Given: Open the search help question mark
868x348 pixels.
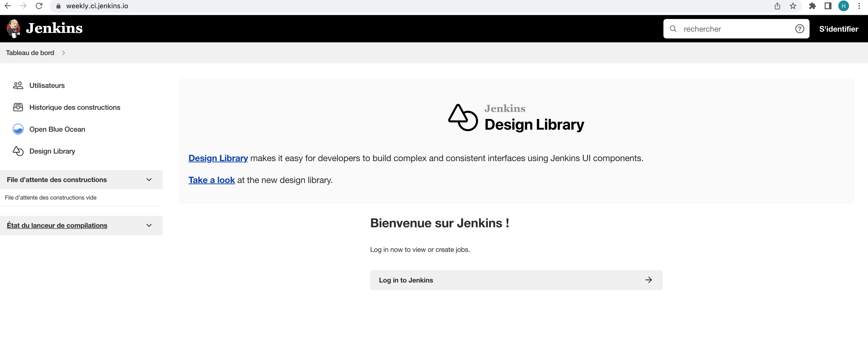Looking at the screenshot, I should pyautogui.click(x=800, y=29).
